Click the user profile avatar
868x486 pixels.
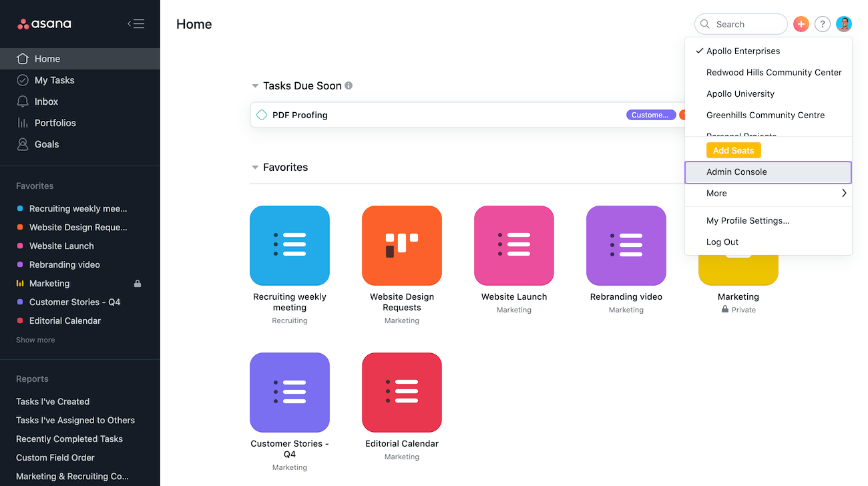pos(844,24)
